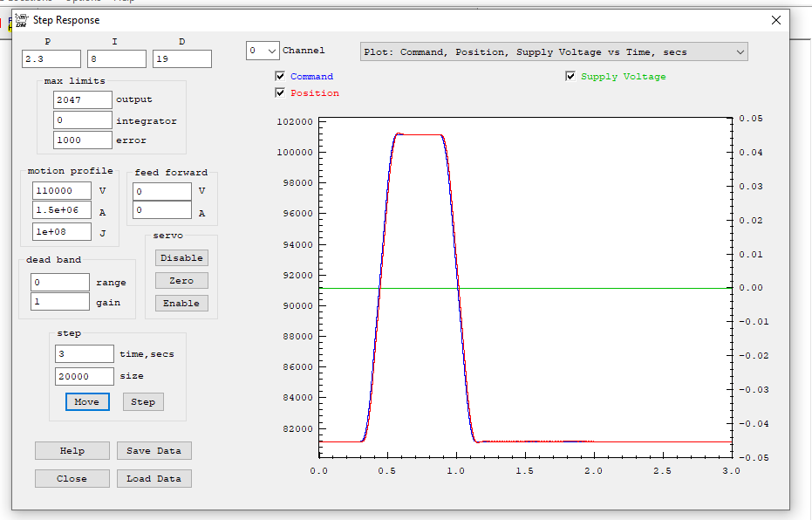Click the Load Data button
Viewport: 812px width, 520px height.
click(154, 479)
